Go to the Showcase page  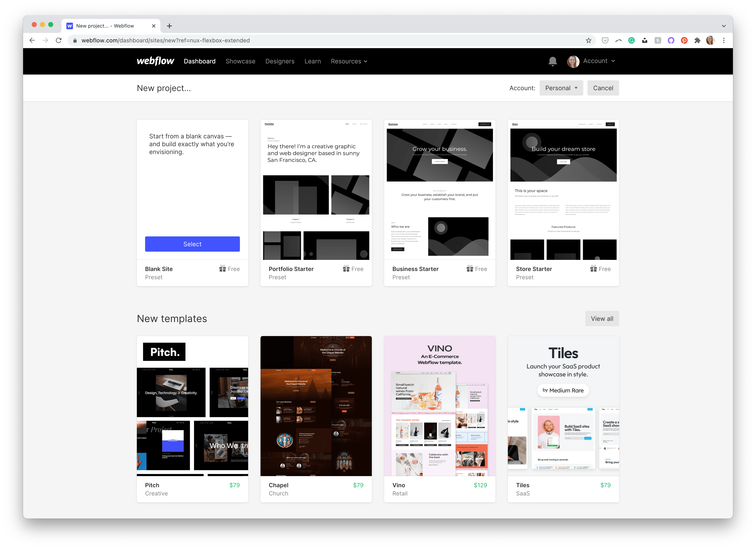pyautogui.click(x=240, y=61)
